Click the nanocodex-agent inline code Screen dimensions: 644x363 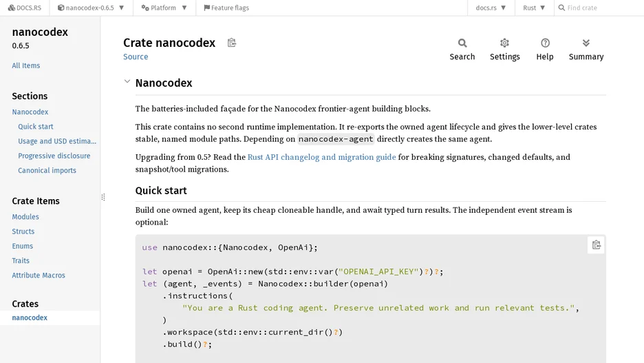click(x=336, y=139)
